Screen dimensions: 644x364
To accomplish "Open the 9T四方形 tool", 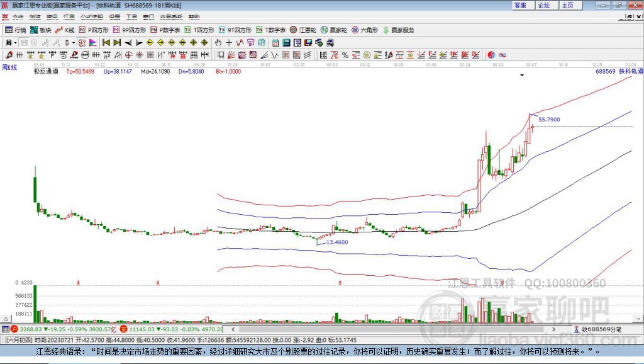I will (235, 30).
